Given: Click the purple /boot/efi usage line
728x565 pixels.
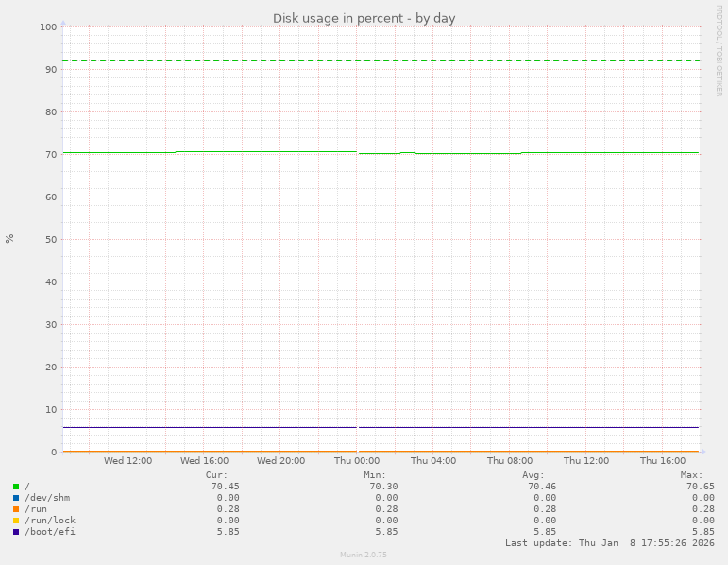Looking at the screenshot, I should pos(381,427).
